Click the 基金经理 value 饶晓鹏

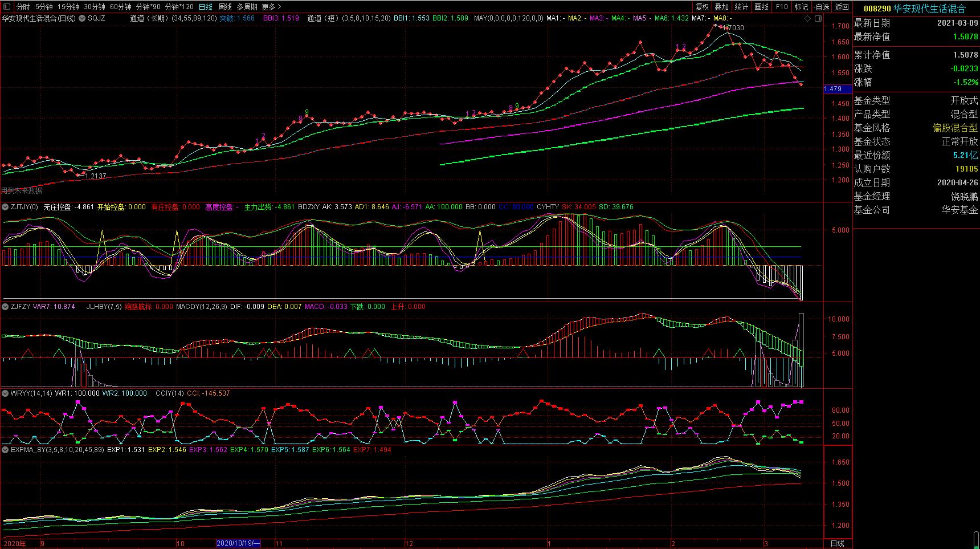click(964, 196)
